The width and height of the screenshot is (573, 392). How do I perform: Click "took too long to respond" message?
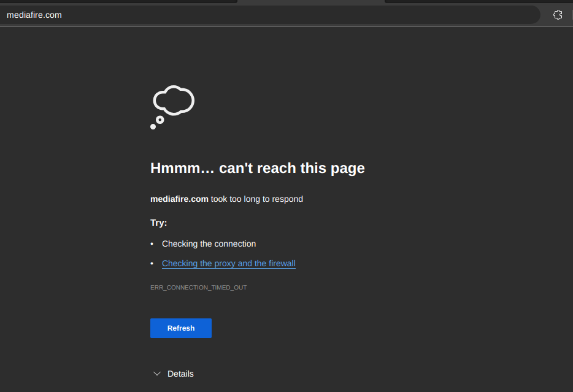(x=257, y=199)
